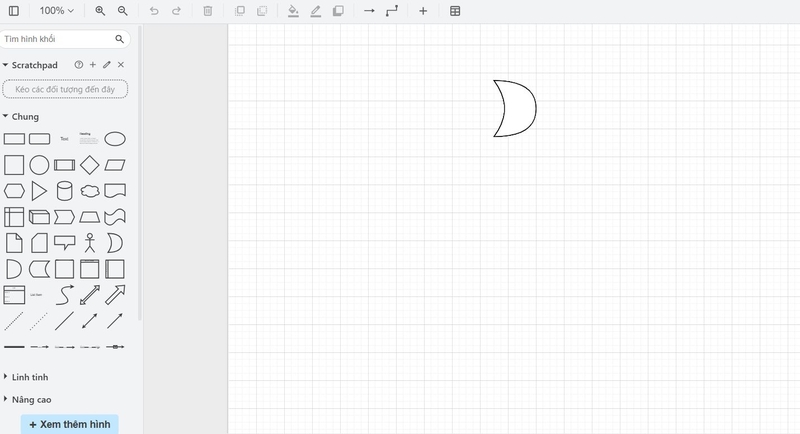
Task: Select the tape wave shape
Action: coord(115,217)
